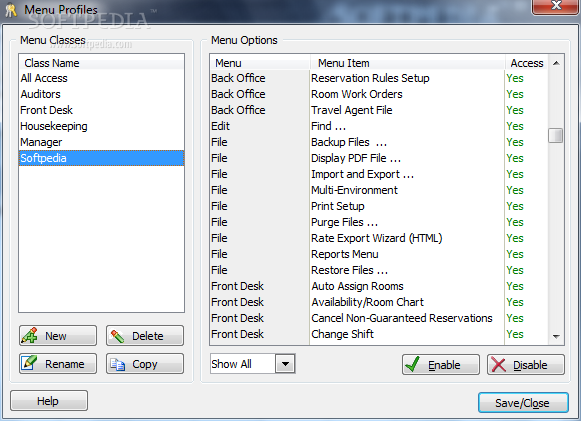
Task: Select the Availability/Room Chart row
Action: click(x=379, y=302)
